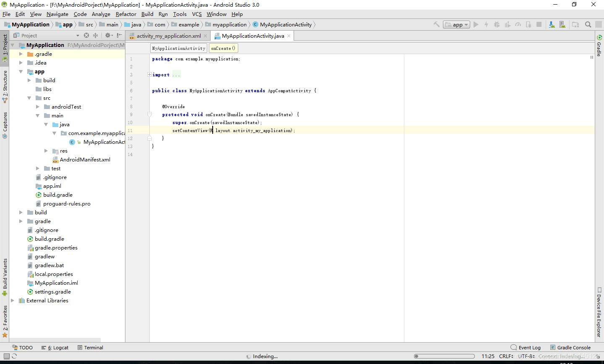604x364 pixels.
Task: Expand the androidTest folder
Action: [x=37, y=107]
